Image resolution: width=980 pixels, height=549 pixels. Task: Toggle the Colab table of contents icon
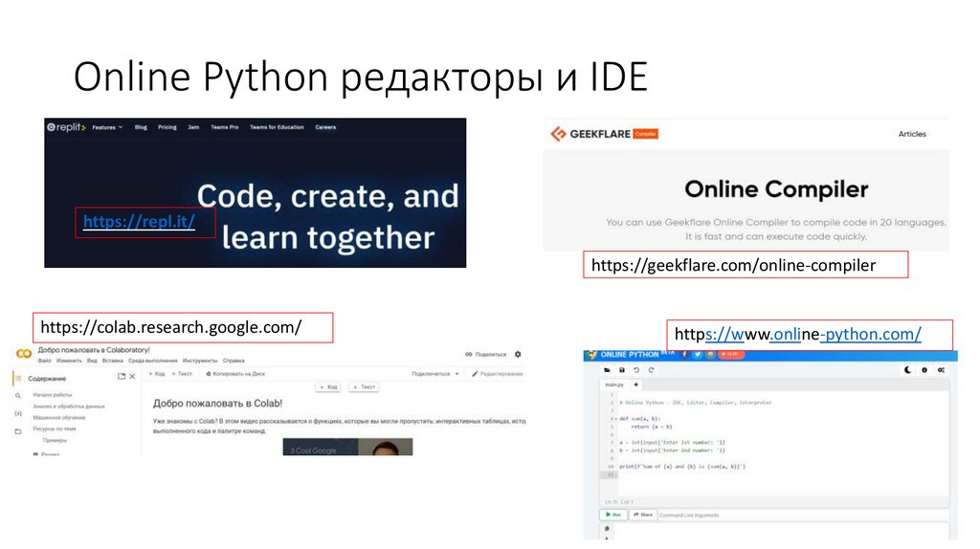[x=18, y=379]
